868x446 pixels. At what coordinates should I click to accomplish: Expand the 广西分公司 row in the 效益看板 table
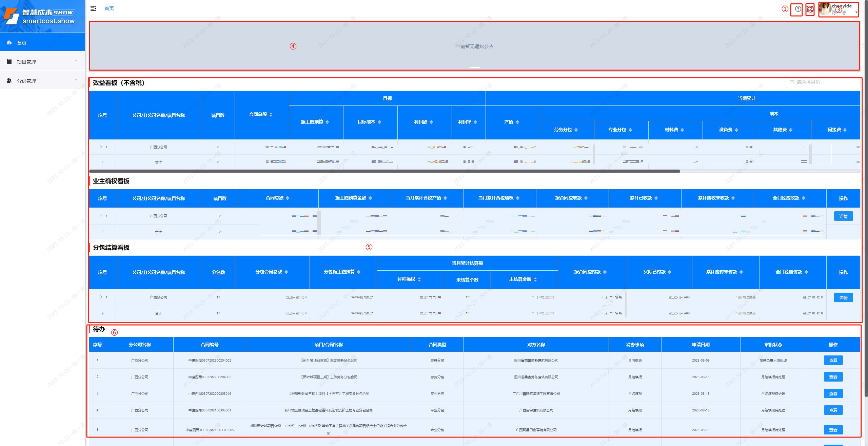[x=101, y=147]
